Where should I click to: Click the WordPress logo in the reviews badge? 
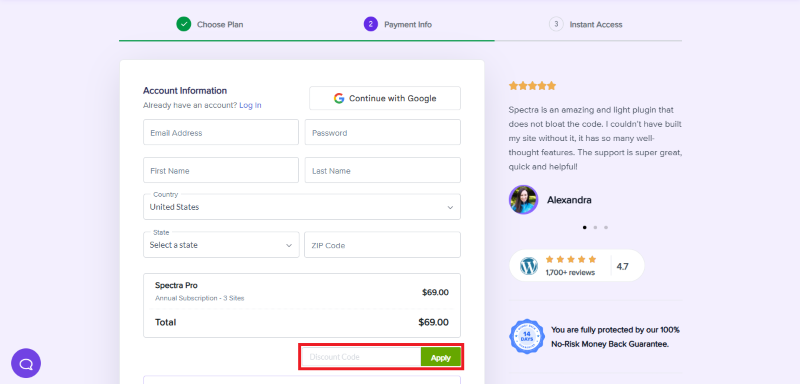click(x=529, y=266)
